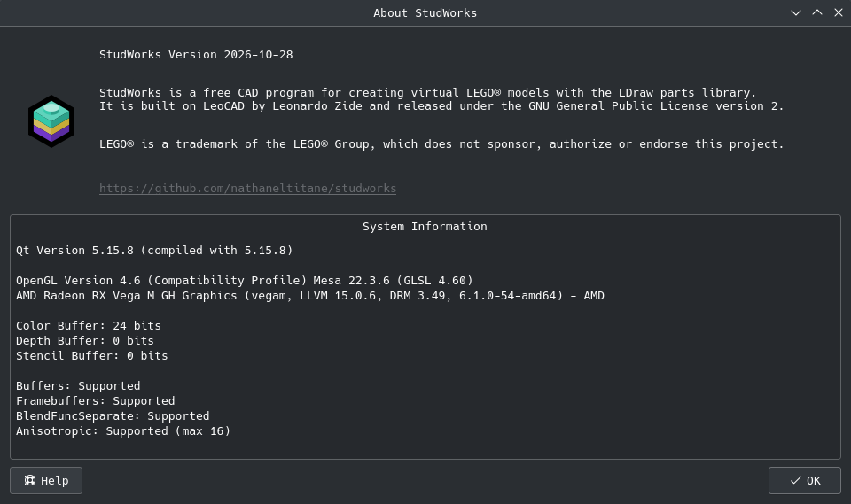The image size is (851, 504).
Task: Click the StudWorks brick logo icon
Action: point(51,121)
